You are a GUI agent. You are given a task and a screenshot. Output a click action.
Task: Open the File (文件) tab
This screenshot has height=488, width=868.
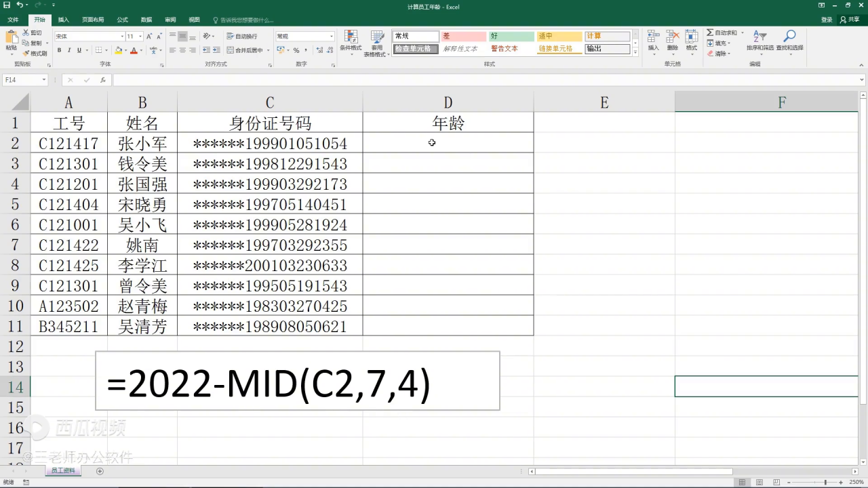click(13, 20)
